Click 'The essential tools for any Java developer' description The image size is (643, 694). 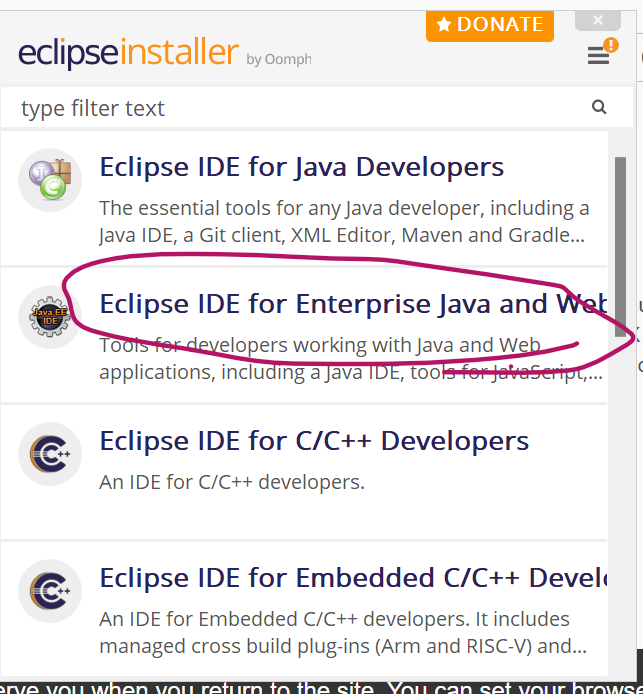(x=344, y=222)
